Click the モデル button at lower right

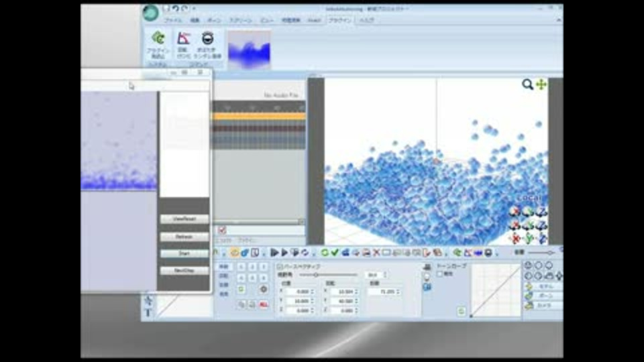(543, 286)
